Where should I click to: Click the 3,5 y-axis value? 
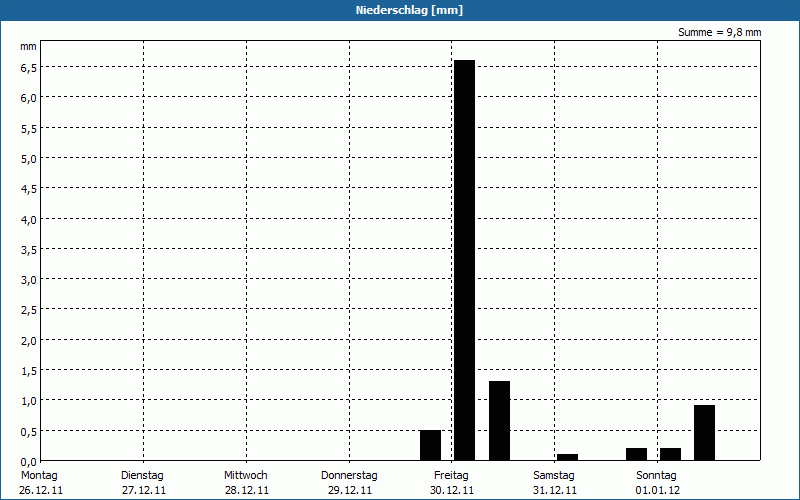click(x=29, y=249)
